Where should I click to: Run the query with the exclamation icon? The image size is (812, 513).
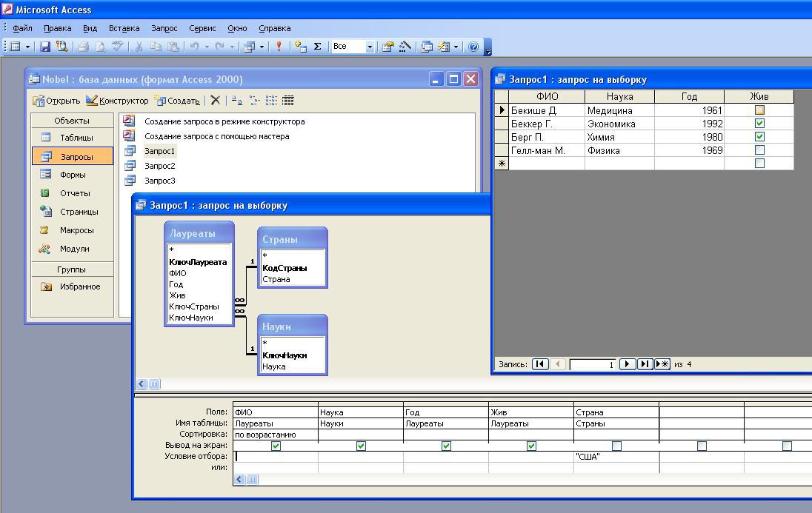[279, 47]
